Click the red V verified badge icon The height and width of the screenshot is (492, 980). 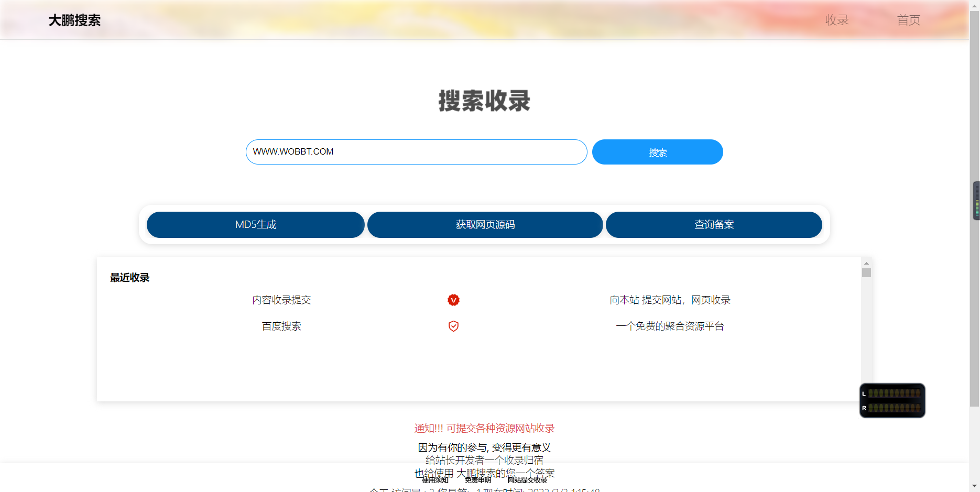[453, 300]
